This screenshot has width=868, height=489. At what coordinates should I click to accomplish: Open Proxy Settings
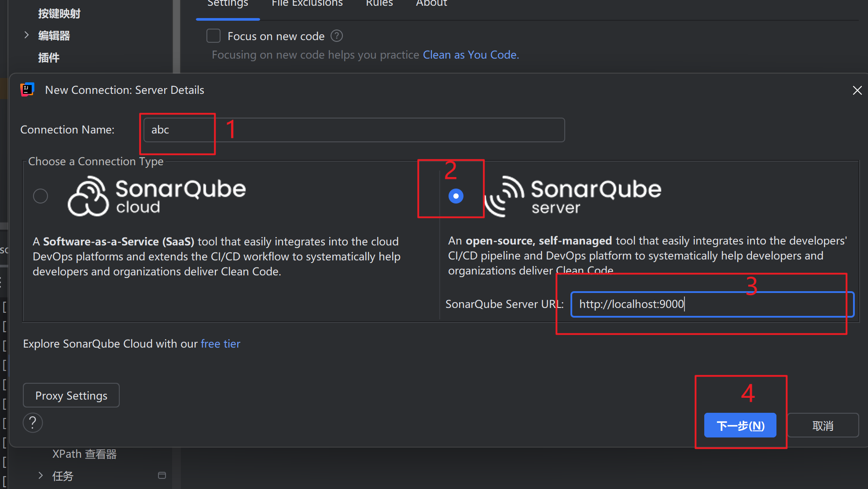point(71,395)
